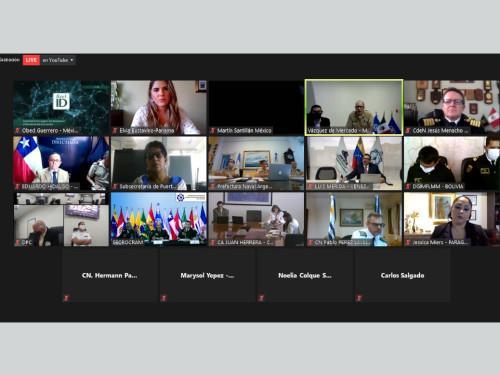Click the Carlos Salgado name tile
This screenshot has height=375, width=500.
pyautogui.click(x=402, y=275)
